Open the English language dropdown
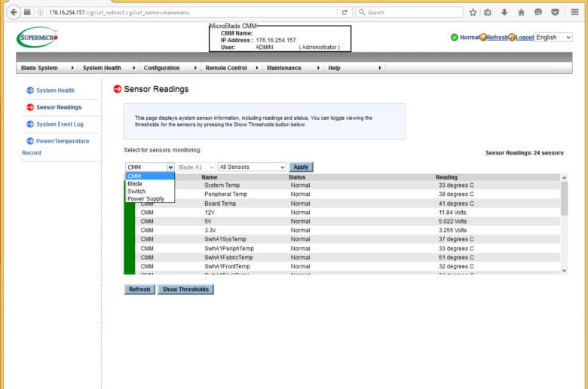Viewport: 588px width, 389px height. (x=553, y=37)
